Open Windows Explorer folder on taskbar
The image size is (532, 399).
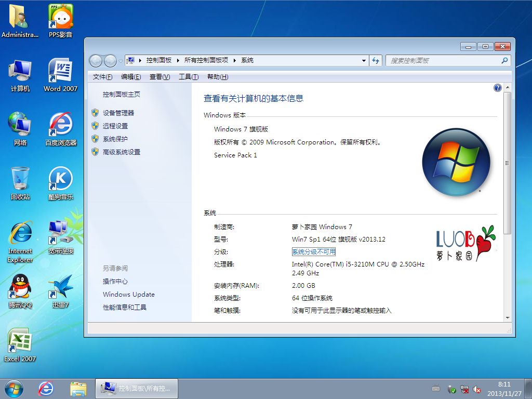(x=78, y=389)
